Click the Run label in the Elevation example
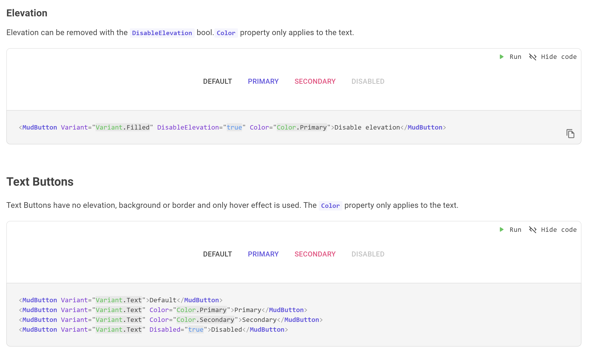Screen dimensions: 593x364 [515, 57]
